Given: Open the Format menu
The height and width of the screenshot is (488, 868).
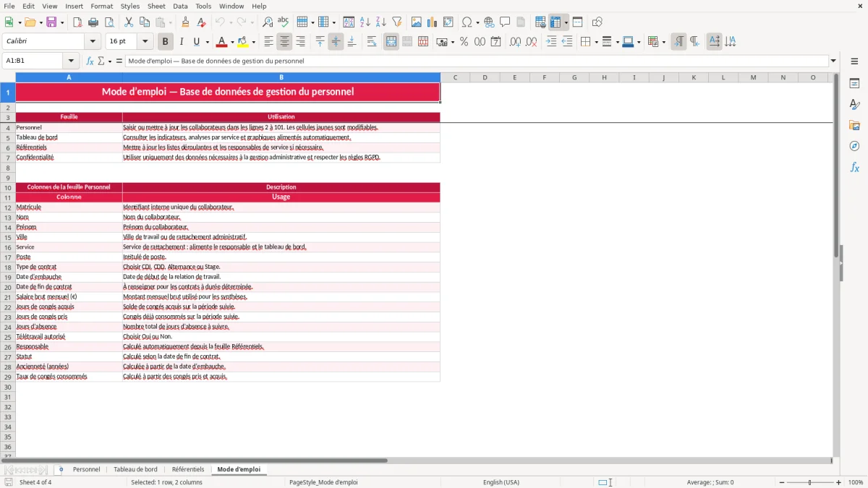Looking at the screenshot, I should coord(101,6).
